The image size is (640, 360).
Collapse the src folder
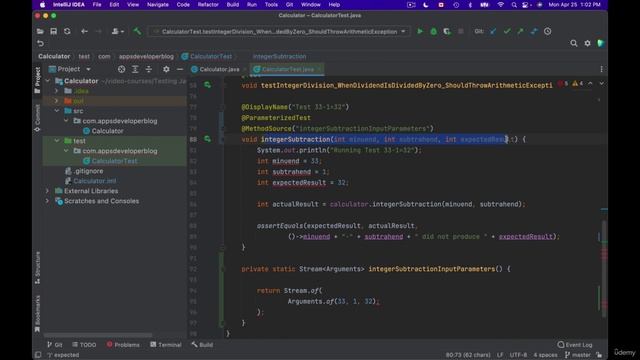point(57,111)
